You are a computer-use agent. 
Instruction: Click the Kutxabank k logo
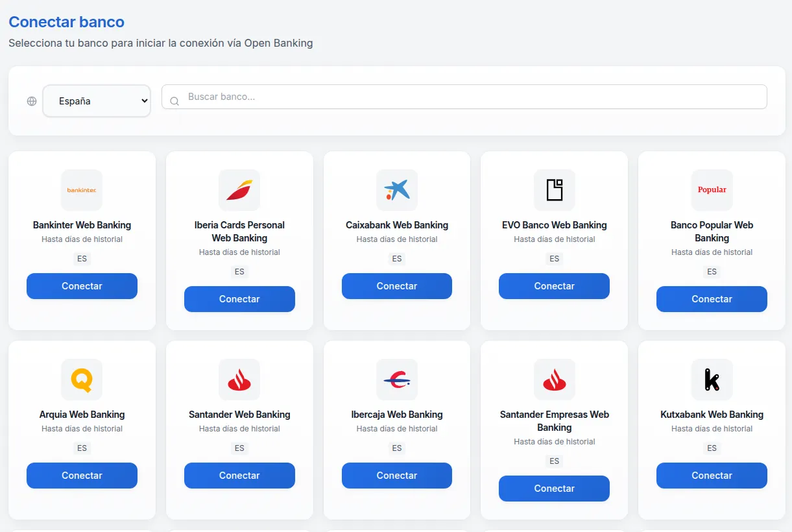pyautogui.click(x=712, y=380)
